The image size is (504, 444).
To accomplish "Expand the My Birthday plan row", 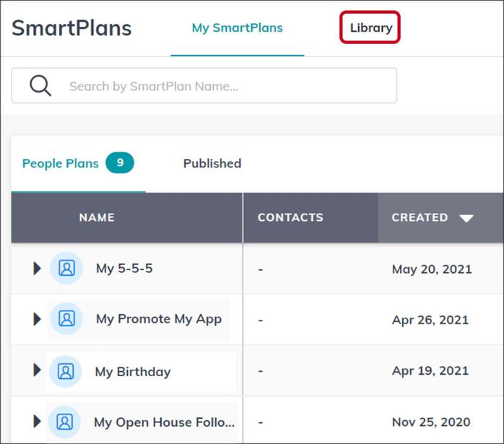I will pos(37,370).
